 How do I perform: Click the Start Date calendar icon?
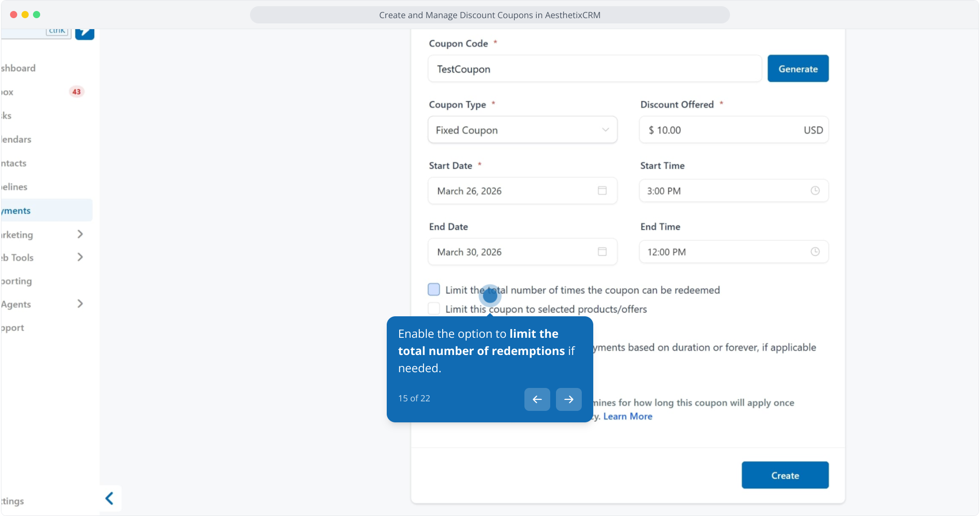click(602, 191)
